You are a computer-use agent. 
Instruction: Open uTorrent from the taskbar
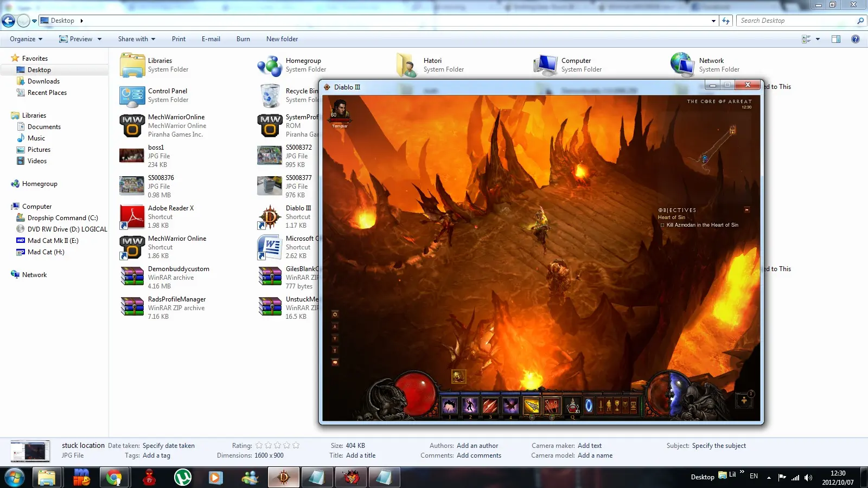click(182, 477)
